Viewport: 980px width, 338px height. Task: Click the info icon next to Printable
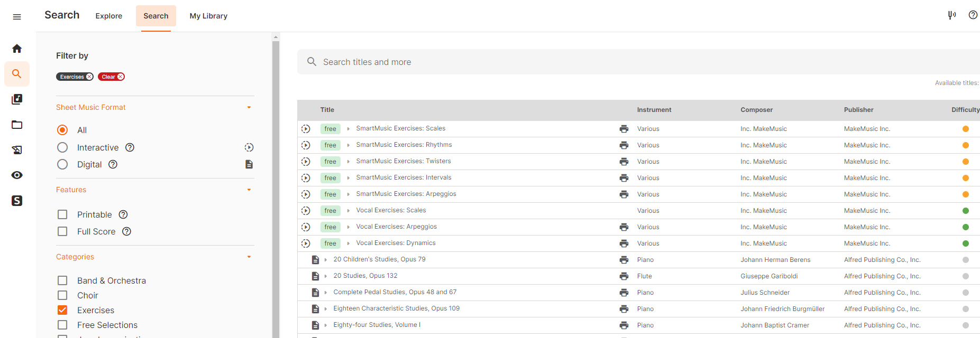(123, 214)
